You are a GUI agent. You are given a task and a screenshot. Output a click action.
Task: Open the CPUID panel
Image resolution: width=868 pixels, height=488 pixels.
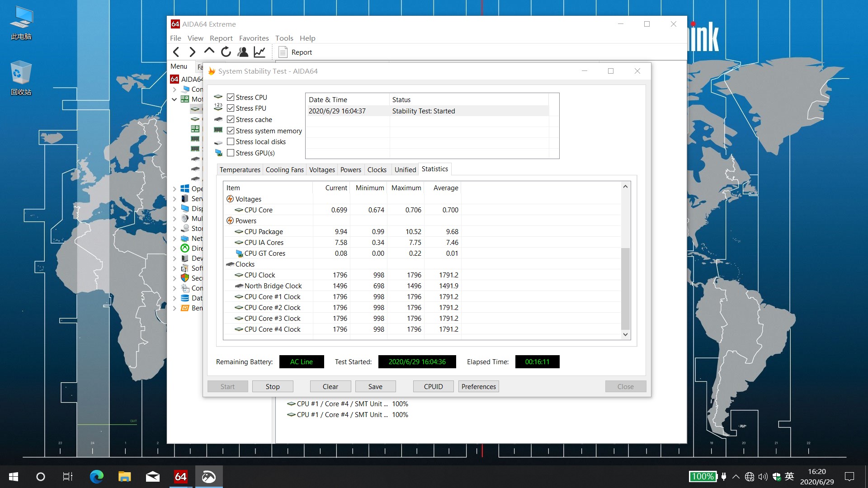tap(433, 386)
